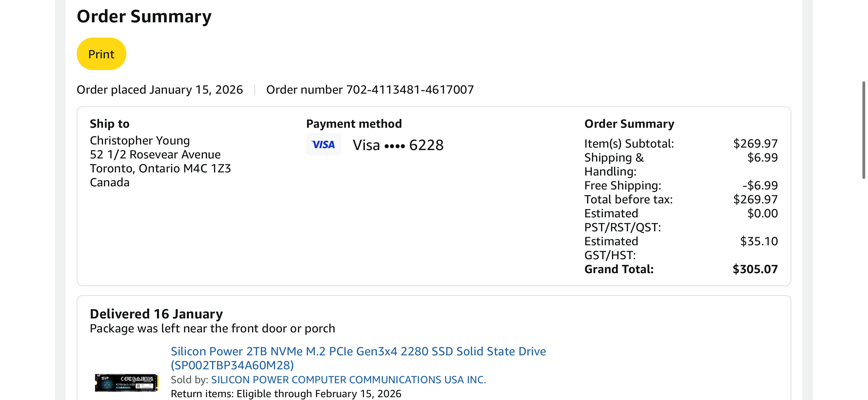Click the Delivered 16 January heading
The height and width of the screenshot is (400, 868).
click(x=156, y=314)
